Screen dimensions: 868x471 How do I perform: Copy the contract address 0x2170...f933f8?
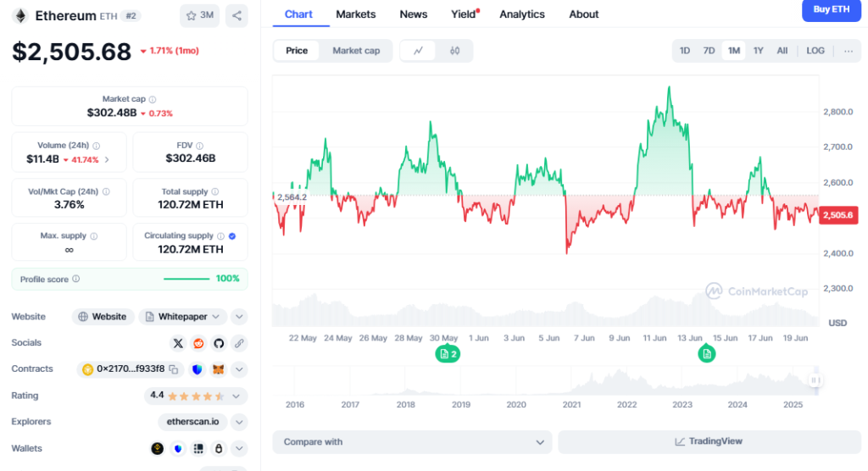(174, 369)
